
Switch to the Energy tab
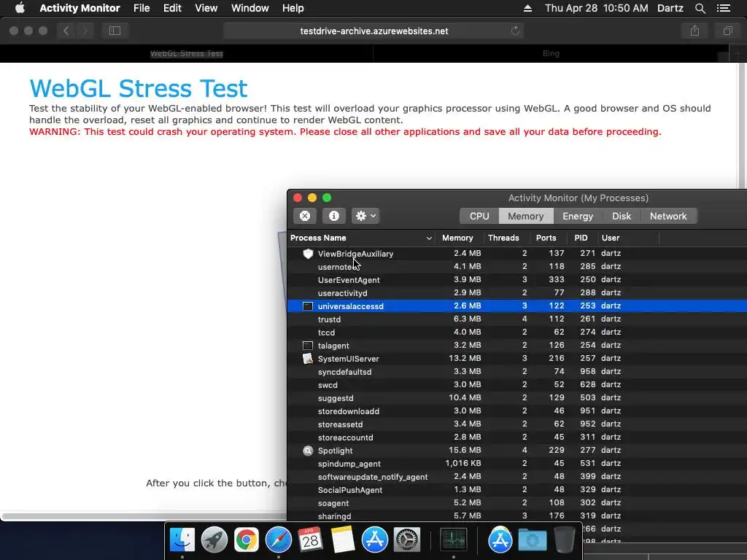pos(578,216)
